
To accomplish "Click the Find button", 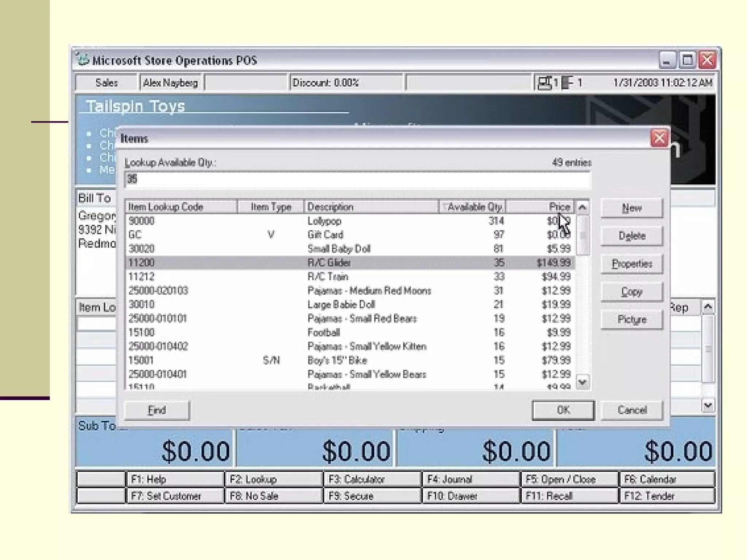I will point(157,410).
